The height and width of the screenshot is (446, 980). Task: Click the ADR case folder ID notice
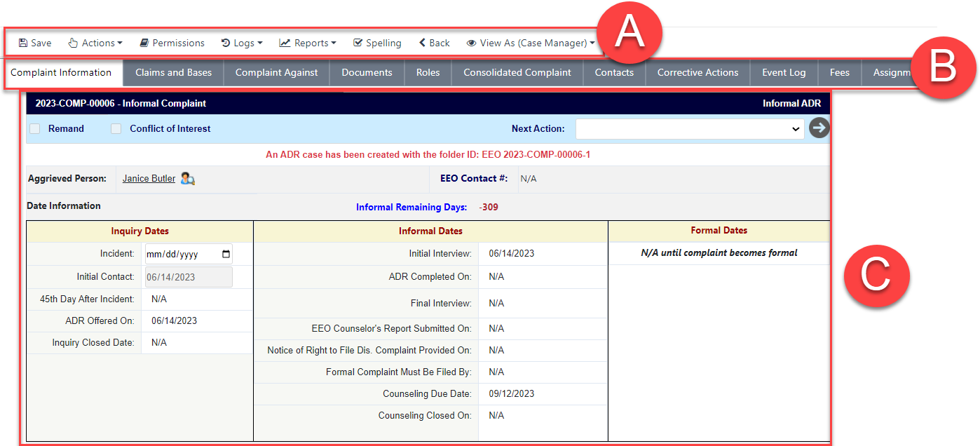click(428, 155)
